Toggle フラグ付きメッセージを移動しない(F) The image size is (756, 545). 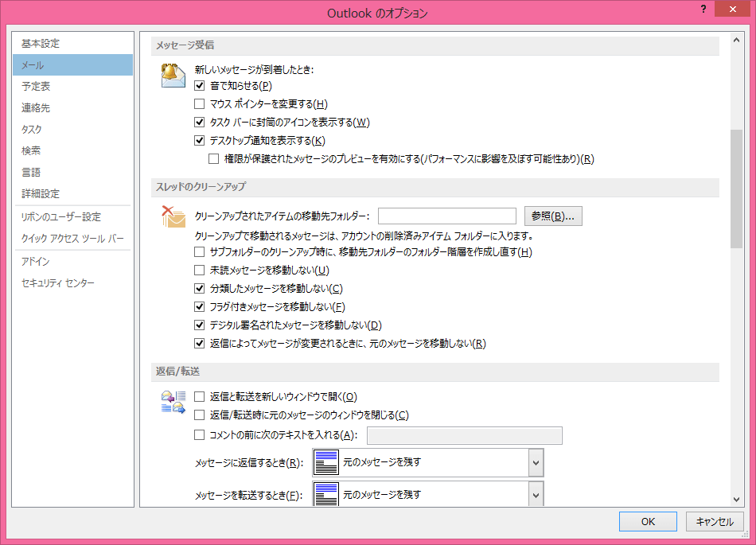199,307
